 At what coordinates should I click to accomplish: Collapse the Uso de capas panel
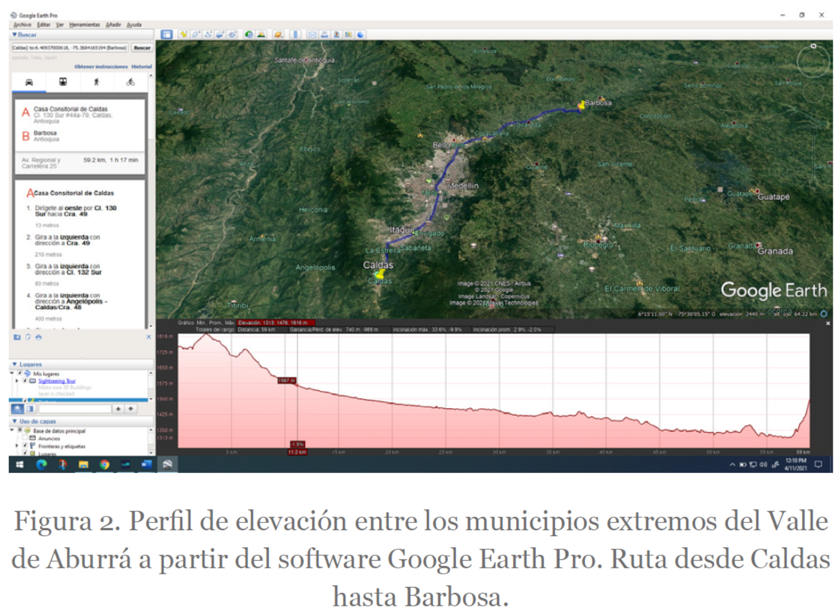(14, 421)
